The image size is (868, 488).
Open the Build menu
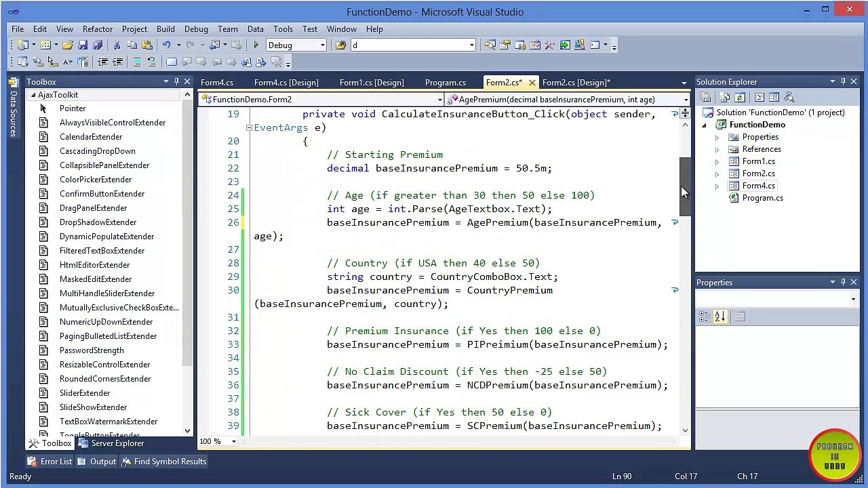point(165,28)
